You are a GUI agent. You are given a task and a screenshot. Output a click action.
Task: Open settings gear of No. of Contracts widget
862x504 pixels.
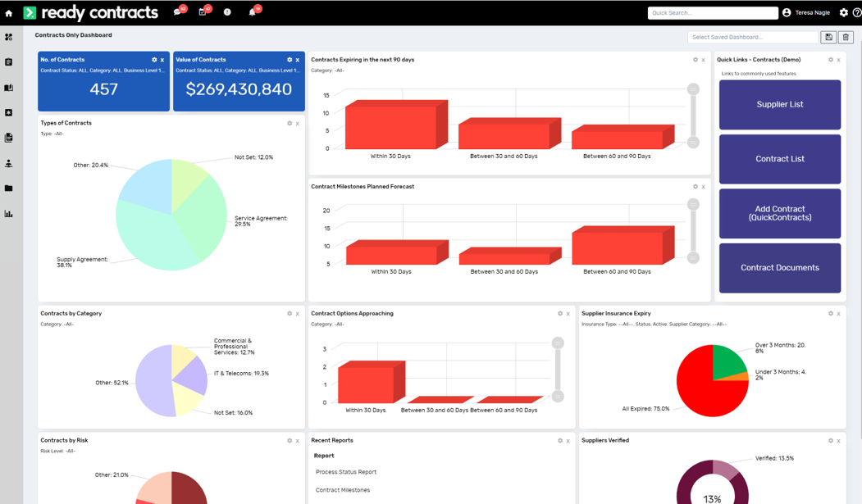click(x=154, y=60)
